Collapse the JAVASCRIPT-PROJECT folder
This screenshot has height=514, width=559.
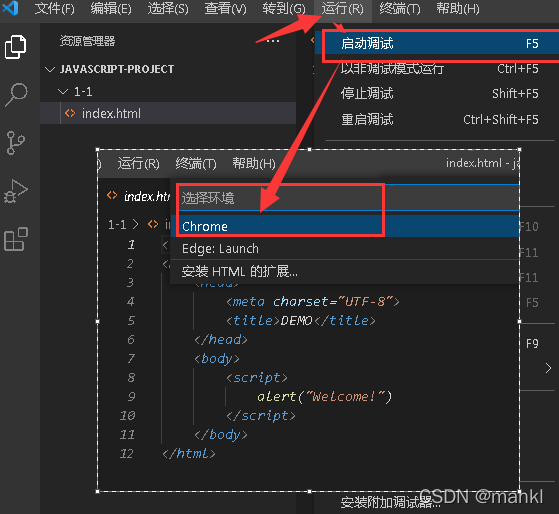tap(50, 69)
